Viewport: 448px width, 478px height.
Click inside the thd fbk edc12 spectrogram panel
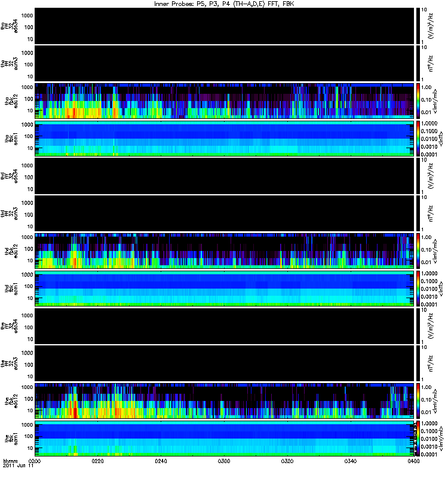pyautogui.click(x=225, y=250)
